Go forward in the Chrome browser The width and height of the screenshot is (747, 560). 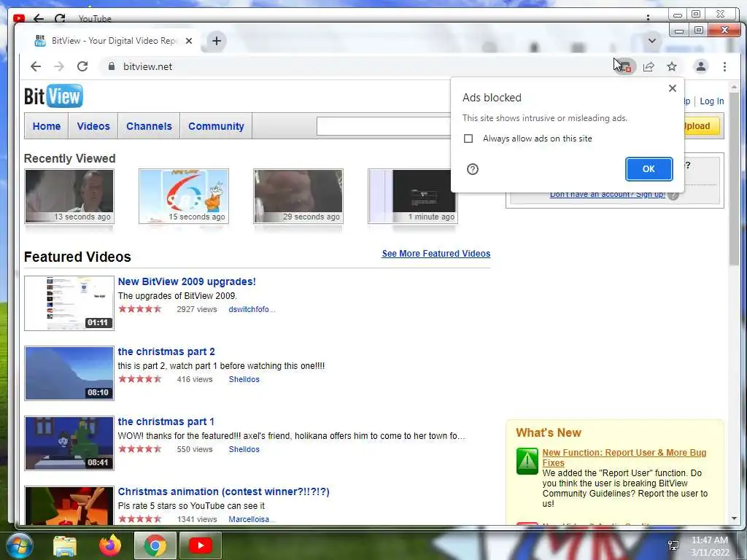[59, 66]
